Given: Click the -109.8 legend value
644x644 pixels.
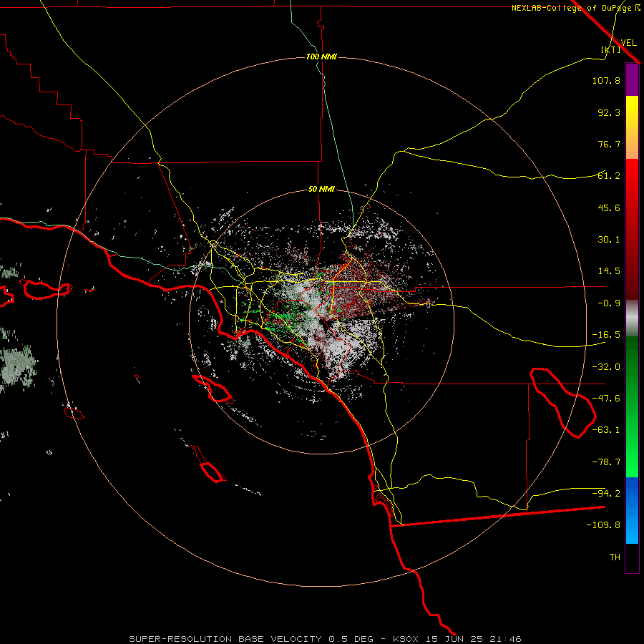Looking at the screenshot, I should coord(603,525).
